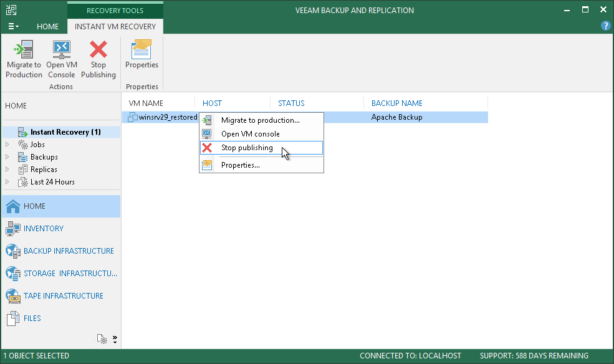
Task: Click the Instant Recovery node icon
Action: [x=22, y=132]
